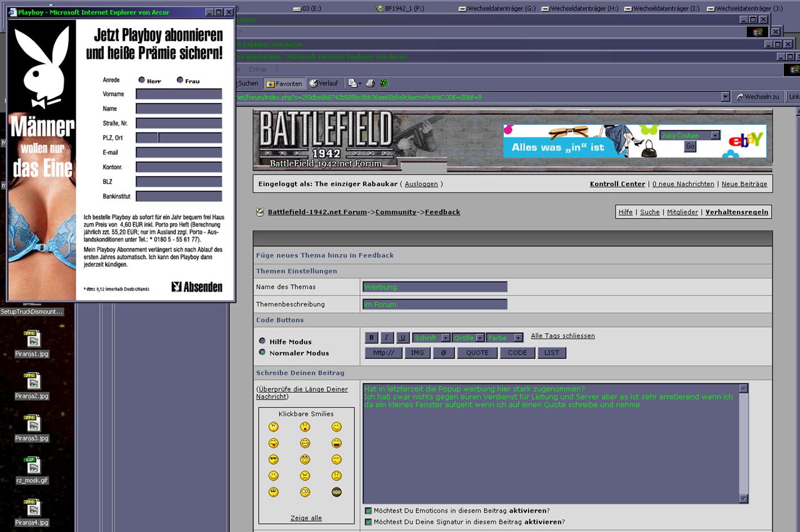Click the LIST code button
The width and height of the screenshot is (800, 532).
[552, 353]
